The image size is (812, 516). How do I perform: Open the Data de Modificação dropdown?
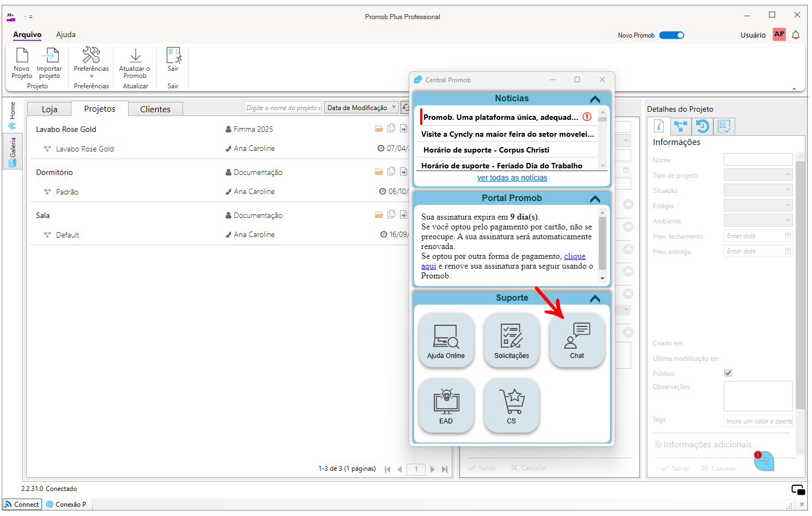[361, 107]
